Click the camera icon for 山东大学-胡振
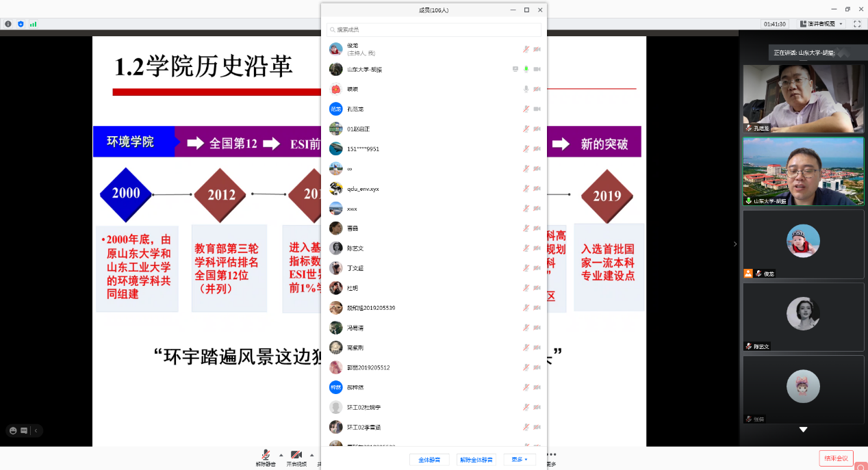Image resolution: width=868 pixels, height=470 pixels. pyautogui.click(x=537, y=69)
